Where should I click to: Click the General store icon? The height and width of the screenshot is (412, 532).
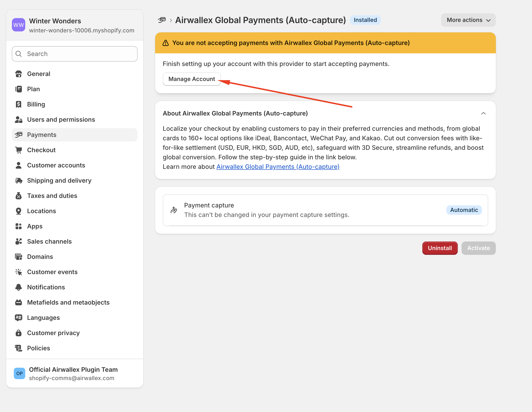click(19, 74)
